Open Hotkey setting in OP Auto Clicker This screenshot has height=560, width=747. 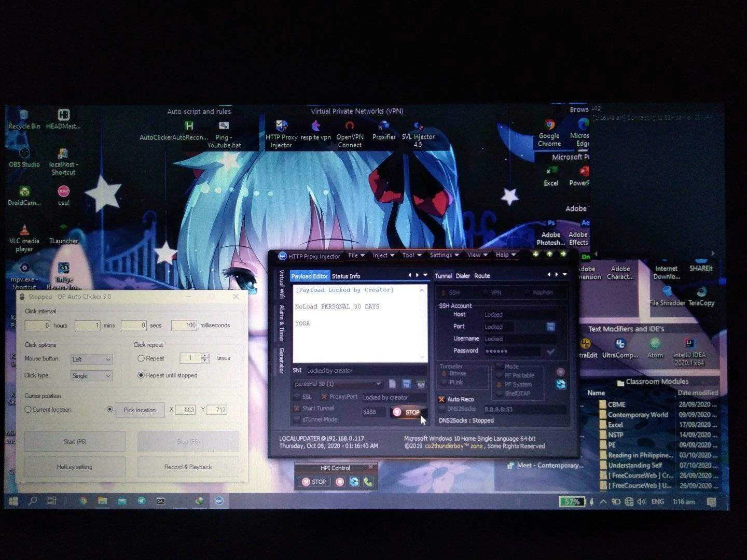[75, 467]
